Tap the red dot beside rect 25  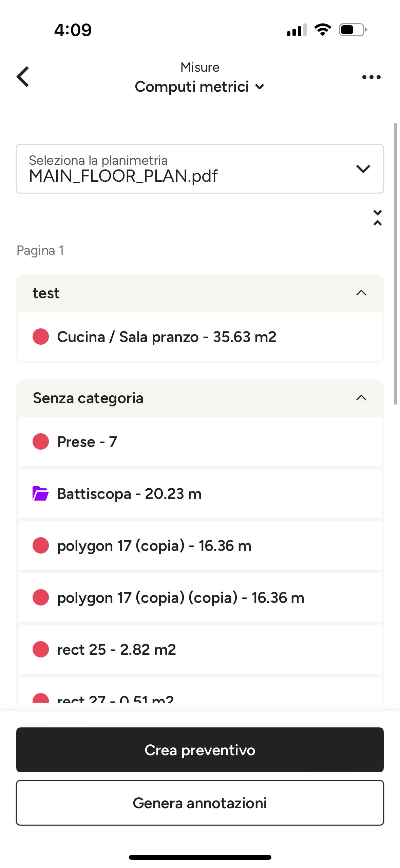pos(41,649)
